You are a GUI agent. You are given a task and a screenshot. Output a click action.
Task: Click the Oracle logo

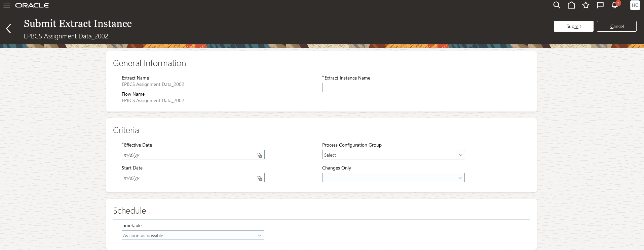coord(32,5)
